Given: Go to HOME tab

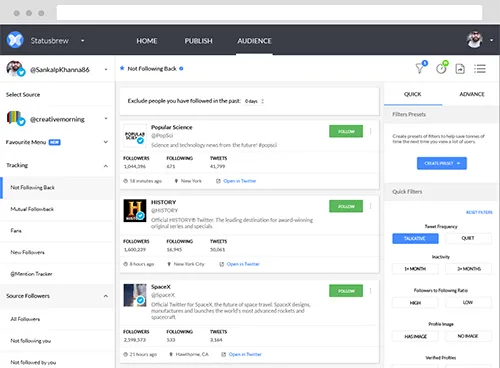Looking at the screenshot, I should click(x=147, y=41).
